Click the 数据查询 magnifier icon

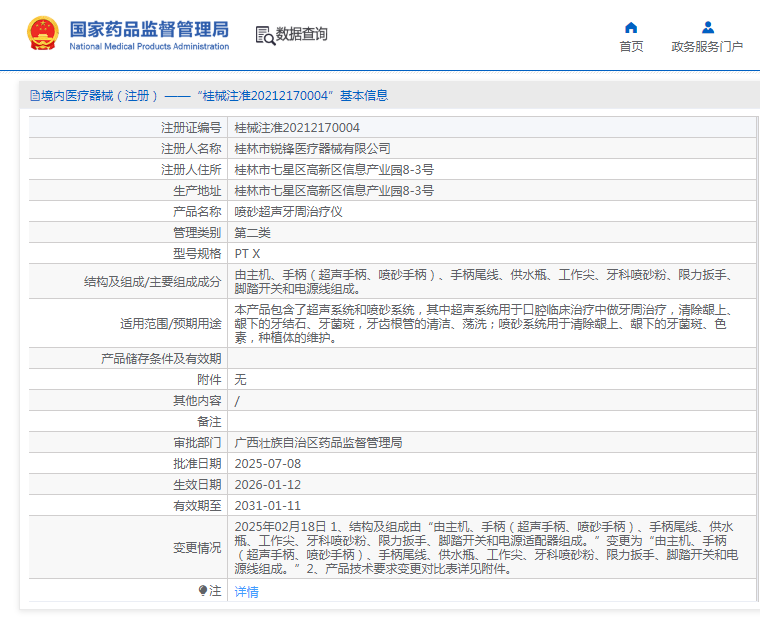pos(265,35)
